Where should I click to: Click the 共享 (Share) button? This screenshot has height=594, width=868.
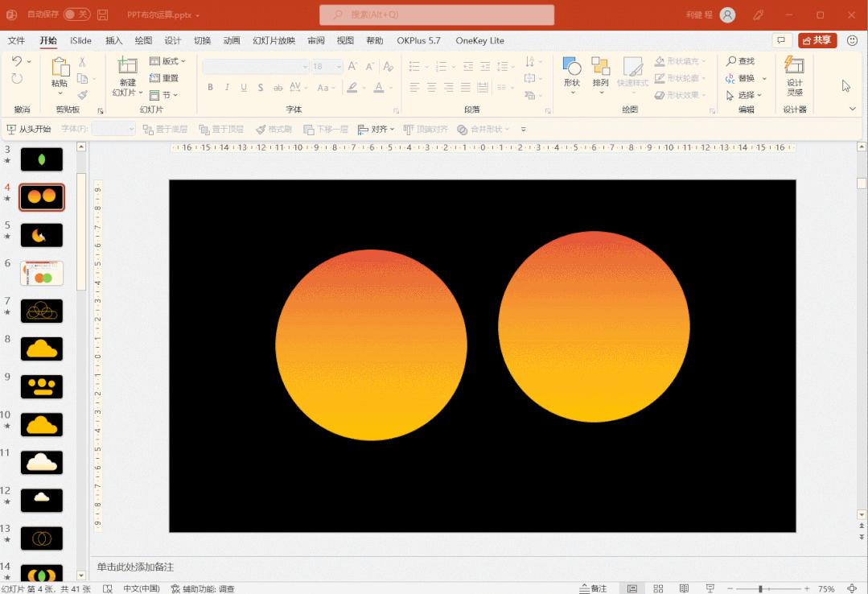tap(817, 40)
